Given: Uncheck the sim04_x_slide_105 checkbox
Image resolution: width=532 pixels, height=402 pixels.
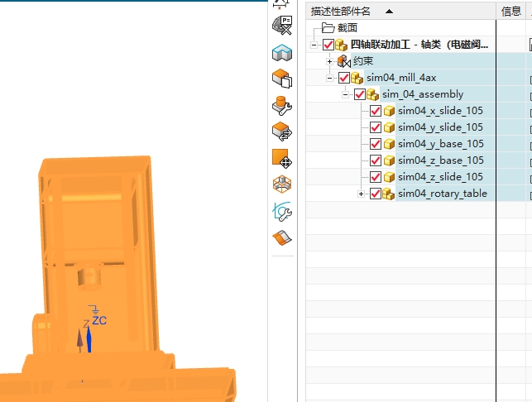Looking at the screenshot, I should (x=376, y=111).
